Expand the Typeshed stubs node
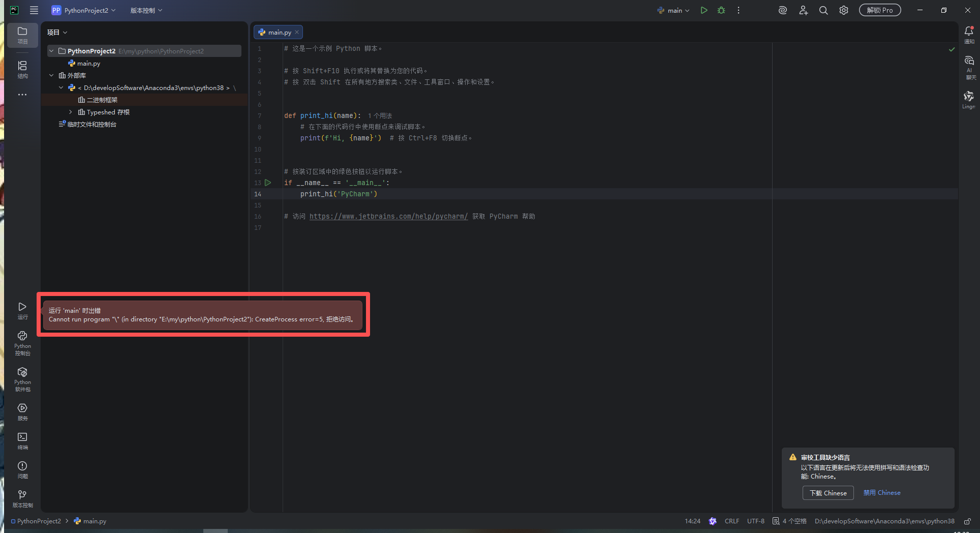The height and width of the screenshot is (533, 980). click(71, 112)
